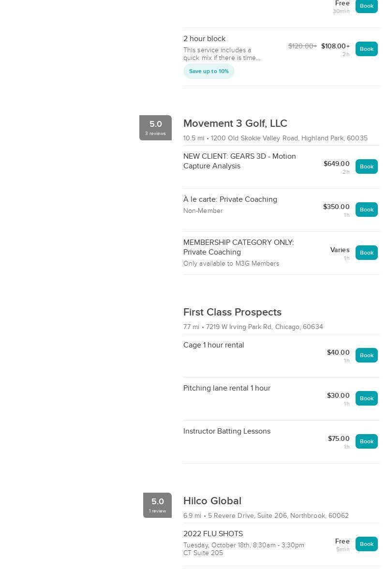Click the Instructor Batting Lessons title
Screen dimensions: 387x588
tap(226, 431)
